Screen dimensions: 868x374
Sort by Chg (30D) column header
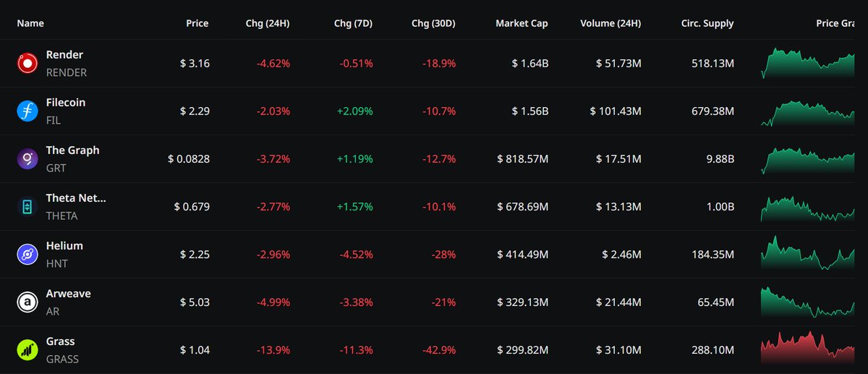click(433, 23)
